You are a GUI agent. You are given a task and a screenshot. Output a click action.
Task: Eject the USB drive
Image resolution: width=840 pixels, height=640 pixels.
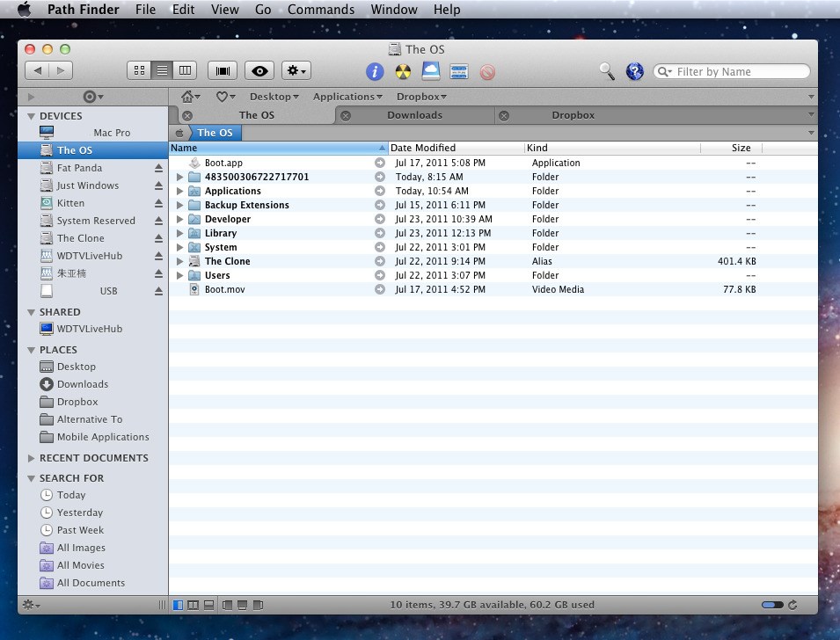click(x=158, y=291)
